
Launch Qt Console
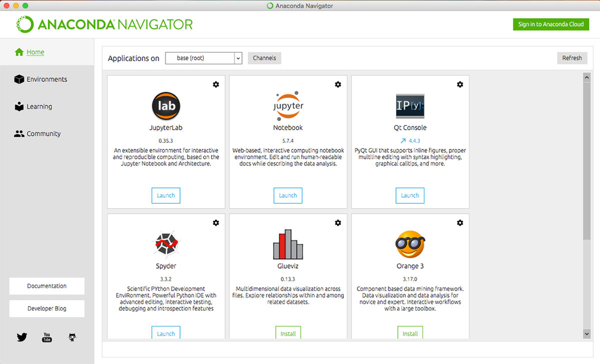(x=410, y=195)
